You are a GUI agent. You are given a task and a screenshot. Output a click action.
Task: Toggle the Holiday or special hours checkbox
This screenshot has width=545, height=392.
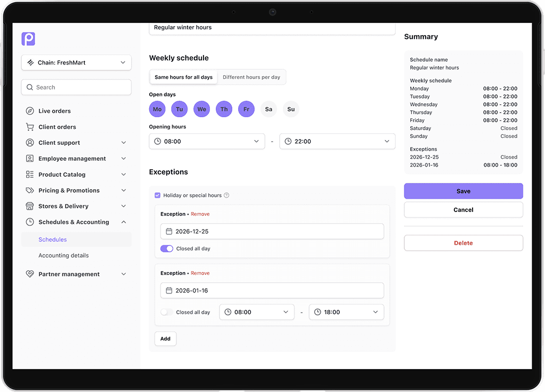[158, 195]
